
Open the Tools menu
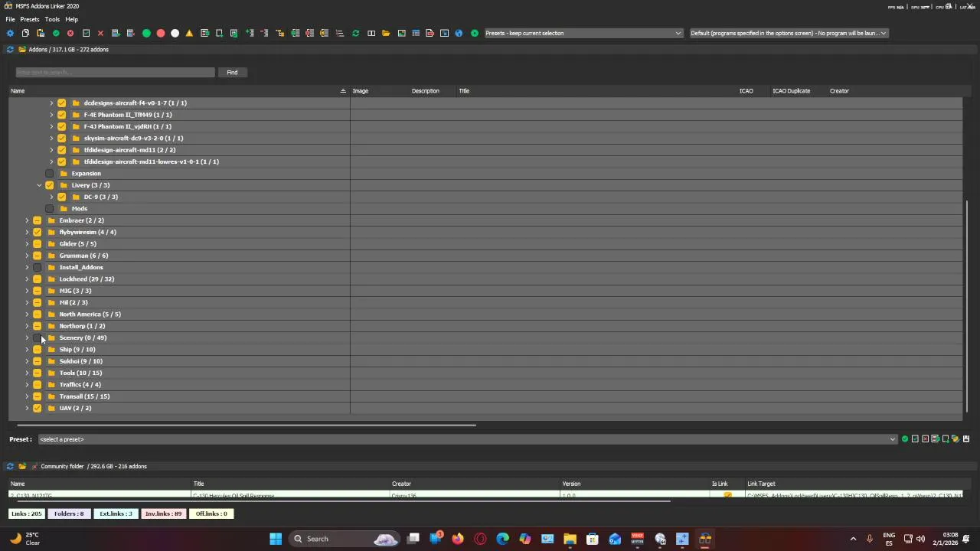coord(52,19)
